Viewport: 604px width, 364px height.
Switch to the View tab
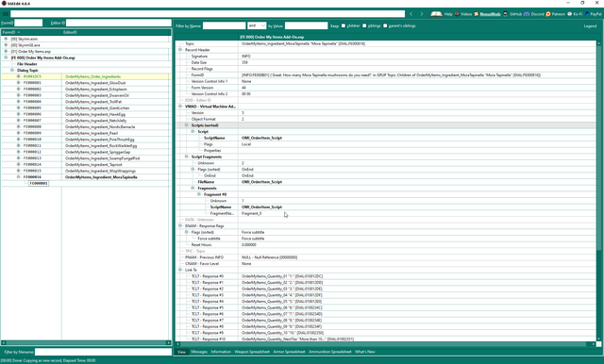pyautogui.click(x=181, y=352)
